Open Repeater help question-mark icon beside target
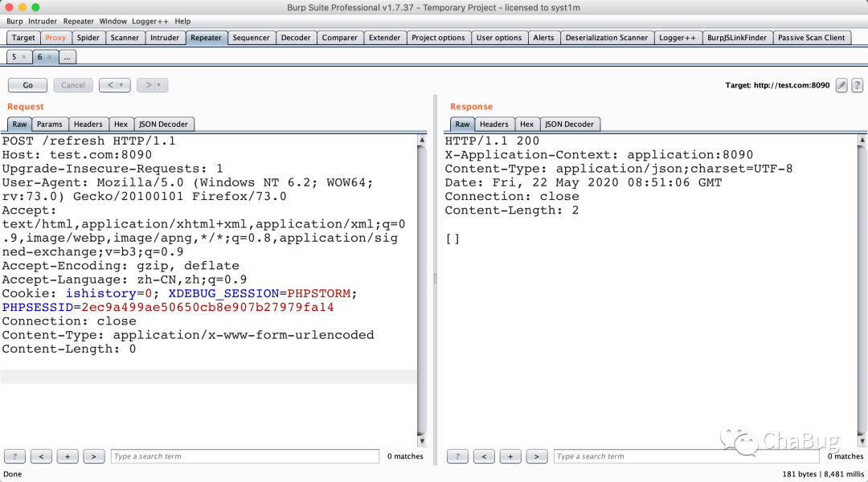The height and width of the screenshot is (482, 868). pos(857,85)
